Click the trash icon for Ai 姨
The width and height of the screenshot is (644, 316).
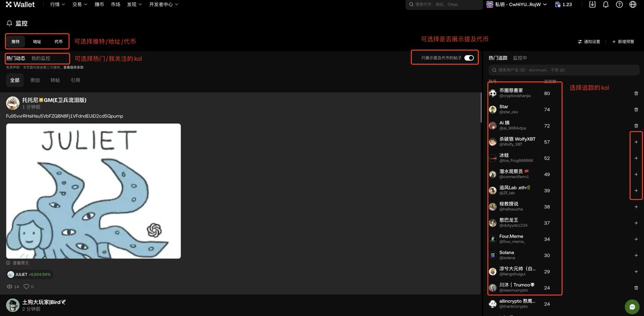[636, 126]
